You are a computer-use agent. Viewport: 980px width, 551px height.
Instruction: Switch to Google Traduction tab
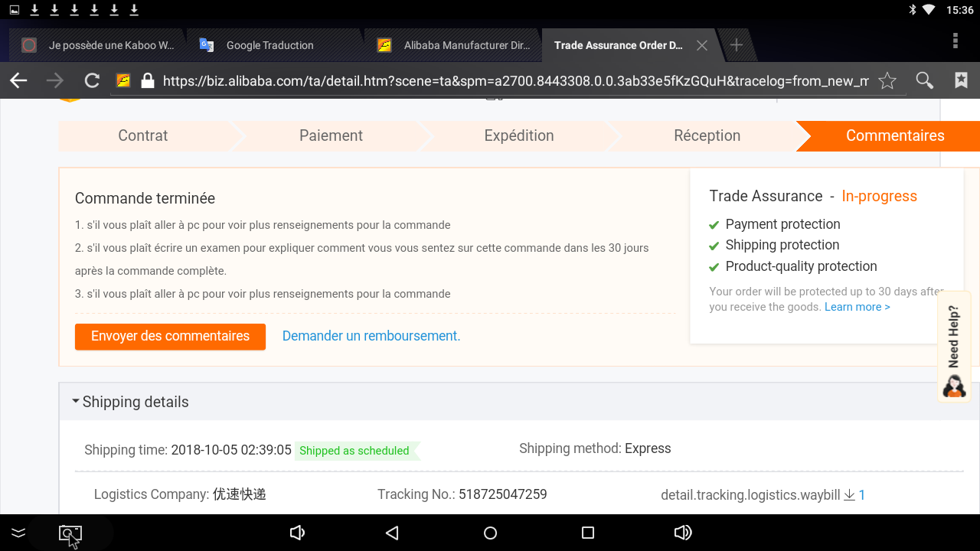[274, 45]
